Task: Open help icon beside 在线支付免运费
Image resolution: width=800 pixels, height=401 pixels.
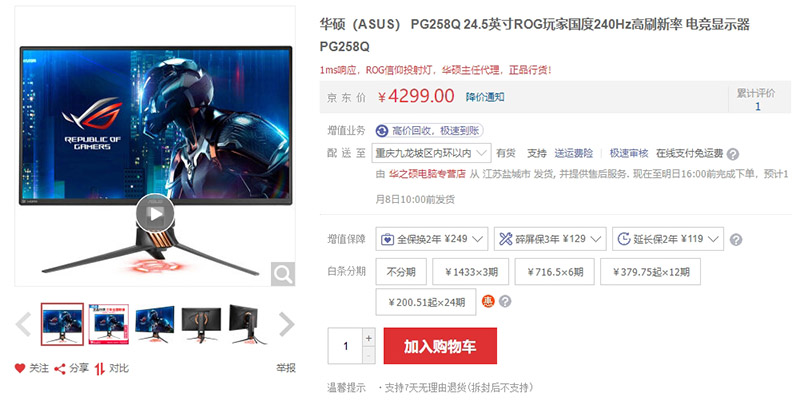Action: pos(733,154)
